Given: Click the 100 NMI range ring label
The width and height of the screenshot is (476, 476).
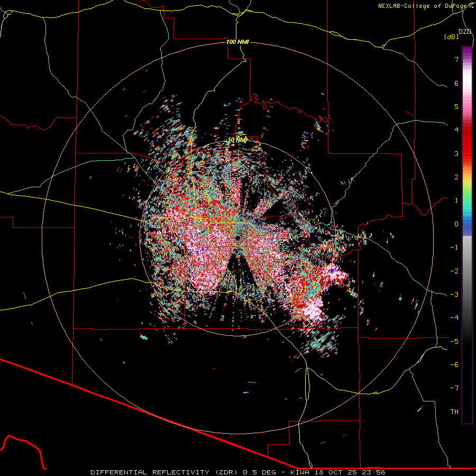Looking at the screenshot, I should pyautogui.click(x=237, y=42).
